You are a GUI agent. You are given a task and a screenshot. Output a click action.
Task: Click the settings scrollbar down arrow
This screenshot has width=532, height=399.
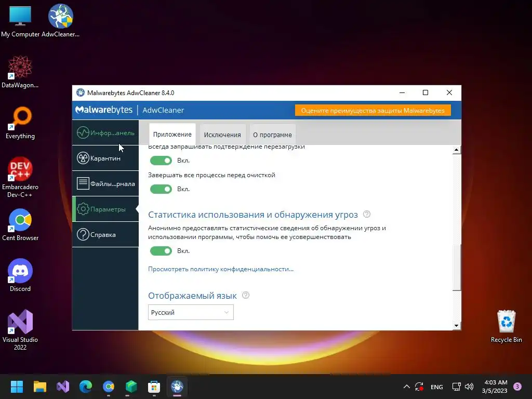457,326
